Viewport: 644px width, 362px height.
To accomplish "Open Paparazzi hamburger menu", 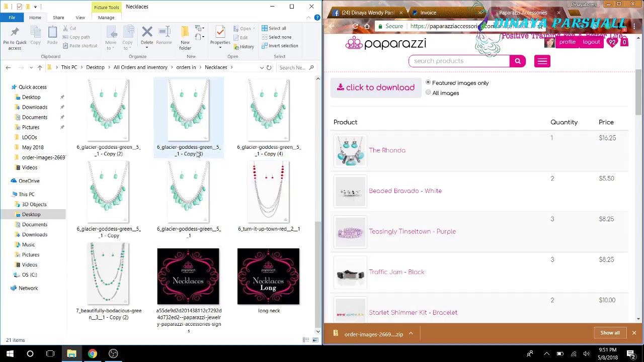I will (542, 61).
